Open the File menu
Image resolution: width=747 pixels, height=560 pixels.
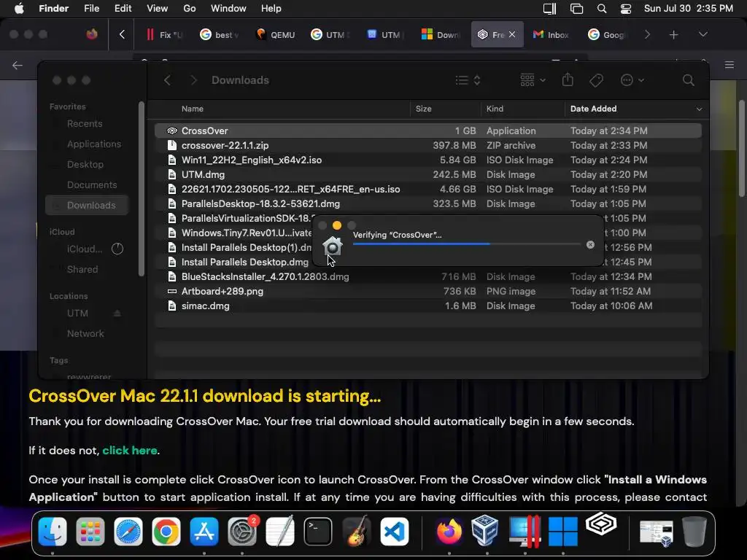point(91,9)
